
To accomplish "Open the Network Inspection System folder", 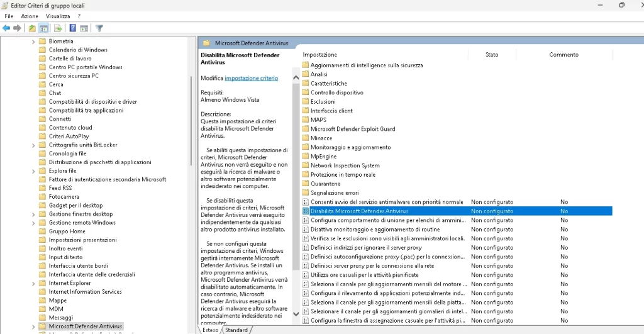I will (x=345, y=165).
